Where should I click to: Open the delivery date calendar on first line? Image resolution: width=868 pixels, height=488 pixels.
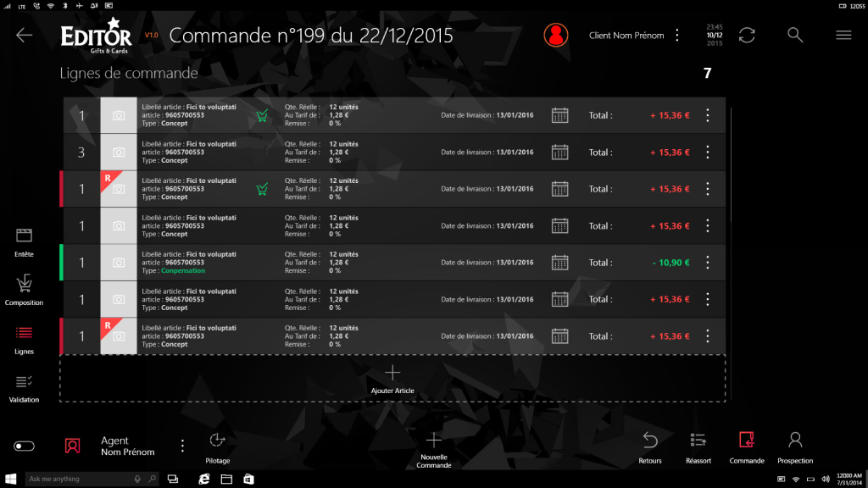pyautogui.click(x=559, y=115)
